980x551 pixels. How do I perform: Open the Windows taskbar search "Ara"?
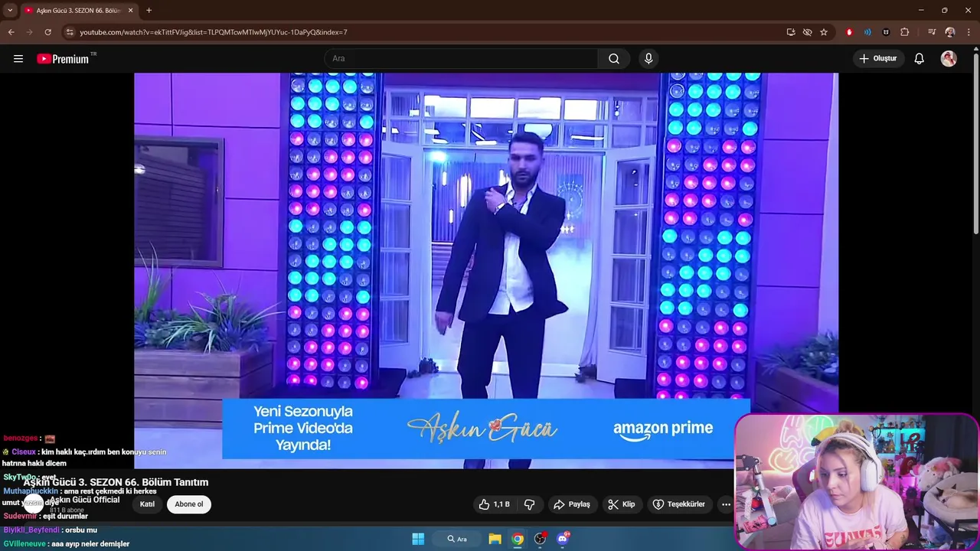[457, 539]
